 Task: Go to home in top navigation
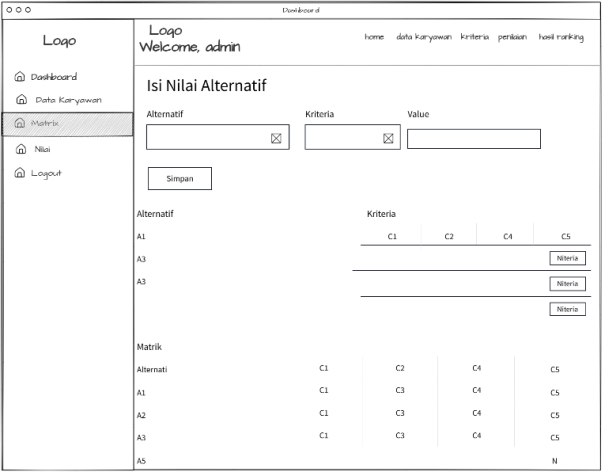point(374,37)
